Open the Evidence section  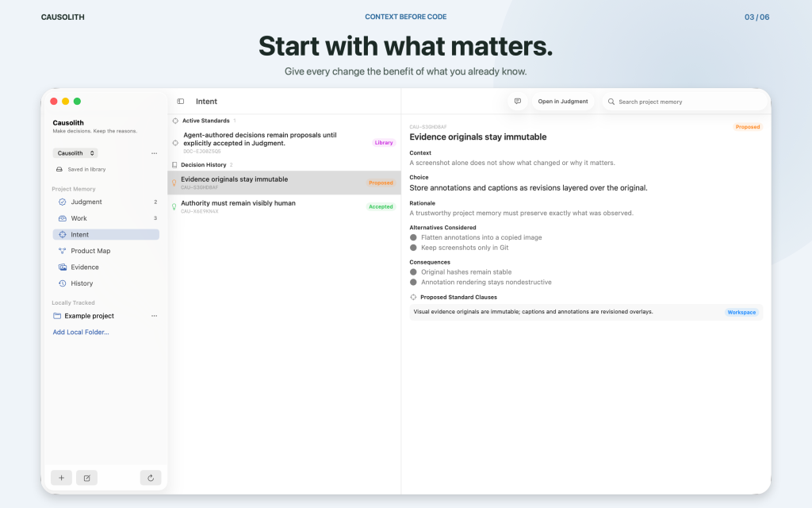(x=105, y=267)
